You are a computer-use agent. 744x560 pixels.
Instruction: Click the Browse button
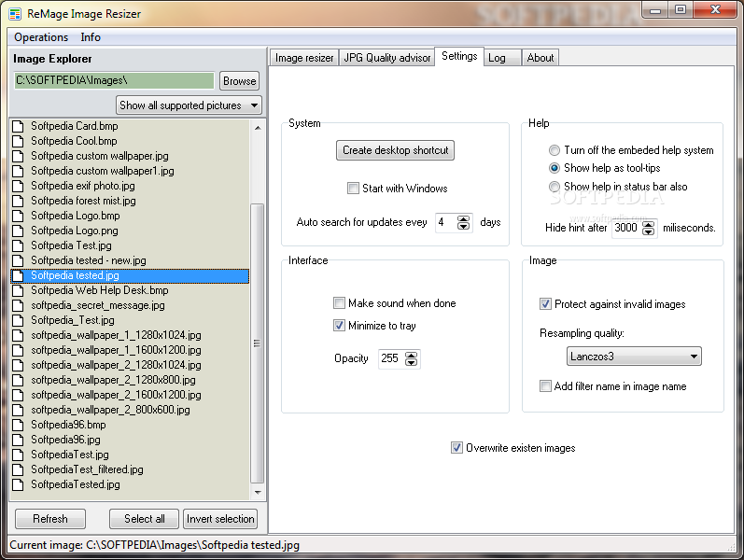(x=240, y=81)
